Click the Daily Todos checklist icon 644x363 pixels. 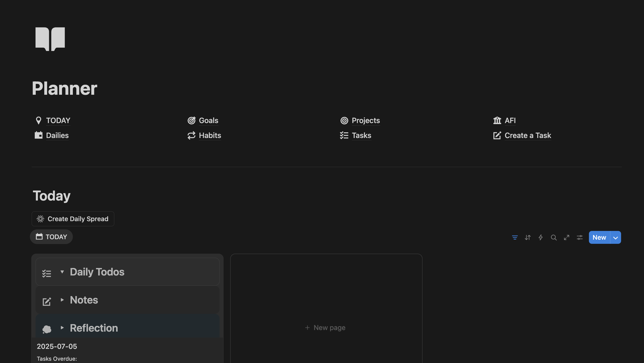[x=47, y=273]
